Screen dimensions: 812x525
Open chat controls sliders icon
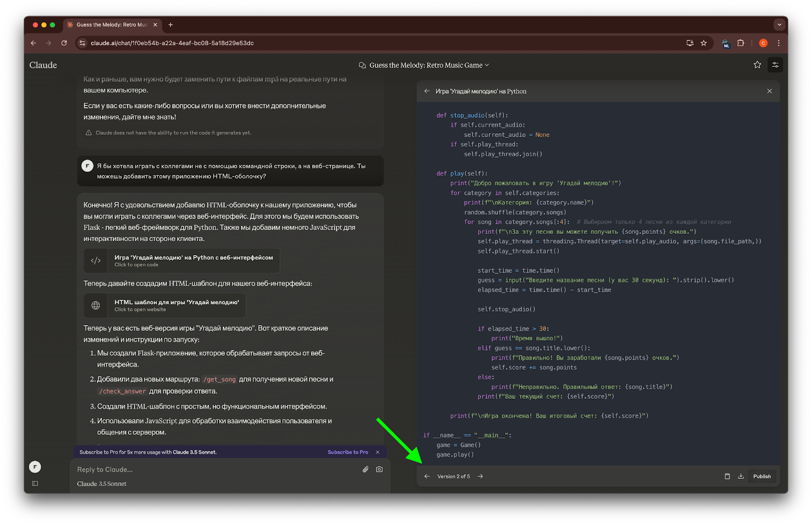[775, 64]
